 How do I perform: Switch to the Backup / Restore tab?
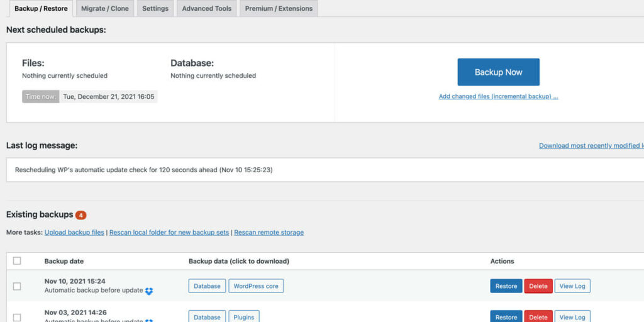point(41,9)
